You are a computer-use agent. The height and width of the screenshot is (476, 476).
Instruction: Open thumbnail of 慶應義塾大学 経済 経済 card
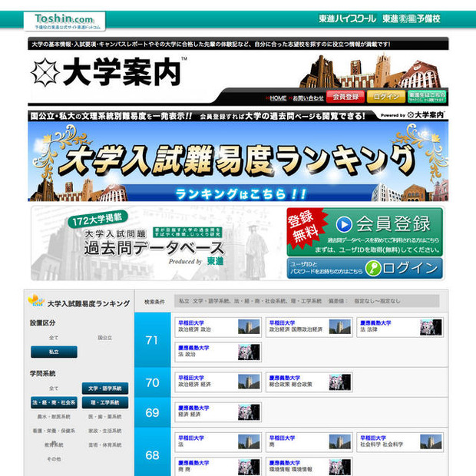click(x=249, y=412)
